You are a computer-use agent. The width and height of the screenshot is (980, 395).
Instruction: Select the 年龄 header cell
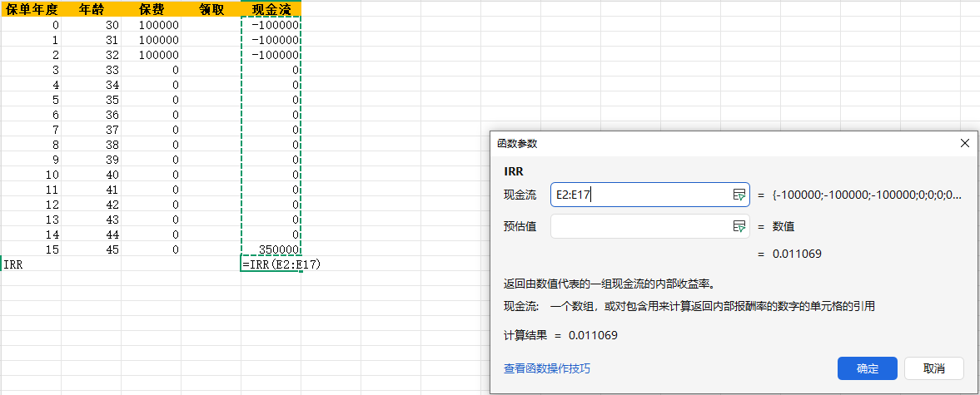pyautogui.click(x=91, y=9)
